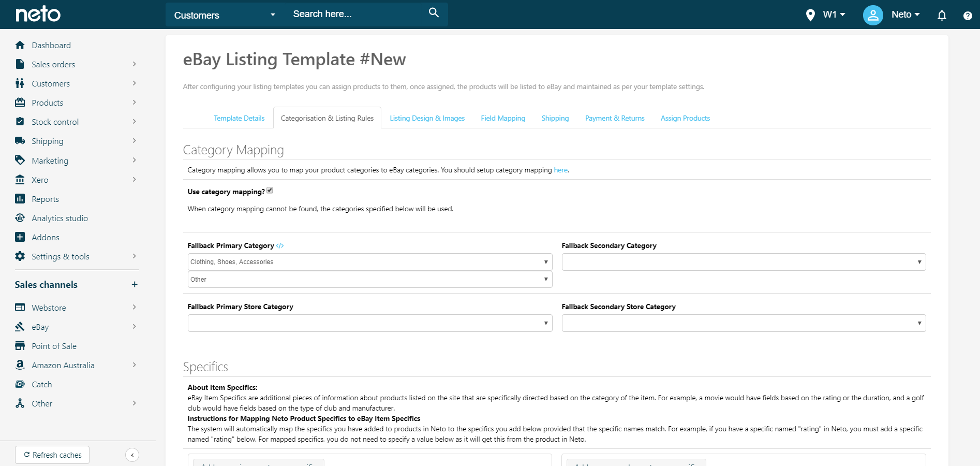Click the user avatar icon
Image resolution: width=980 pixels, height=466 pixels.
pyautogui.click(x=873, y=15)
